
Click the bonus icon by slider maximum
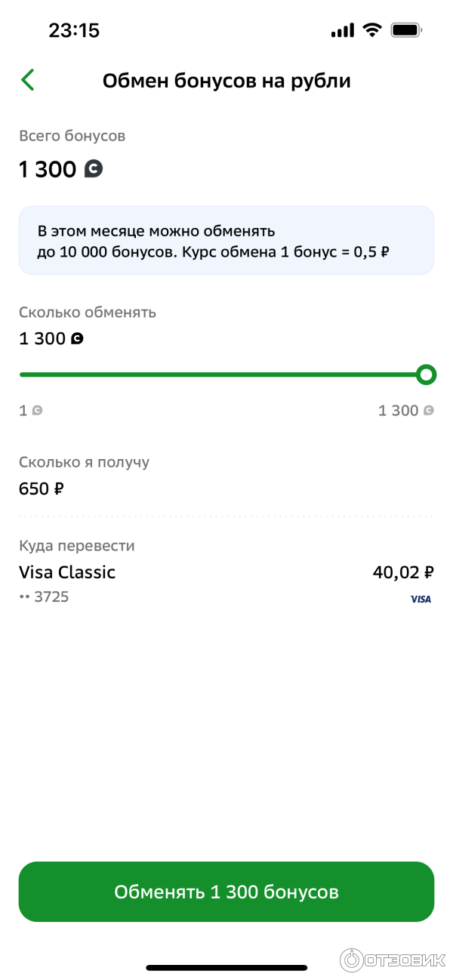(x=429, y=411)
